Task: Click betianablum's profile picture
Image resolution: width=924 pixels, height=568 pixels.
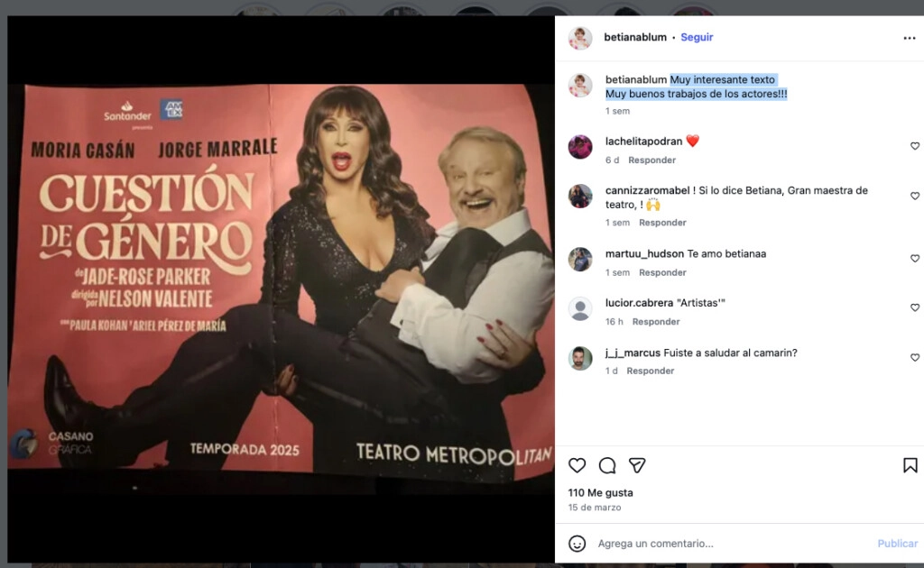Action: click(x=578, y=37)
